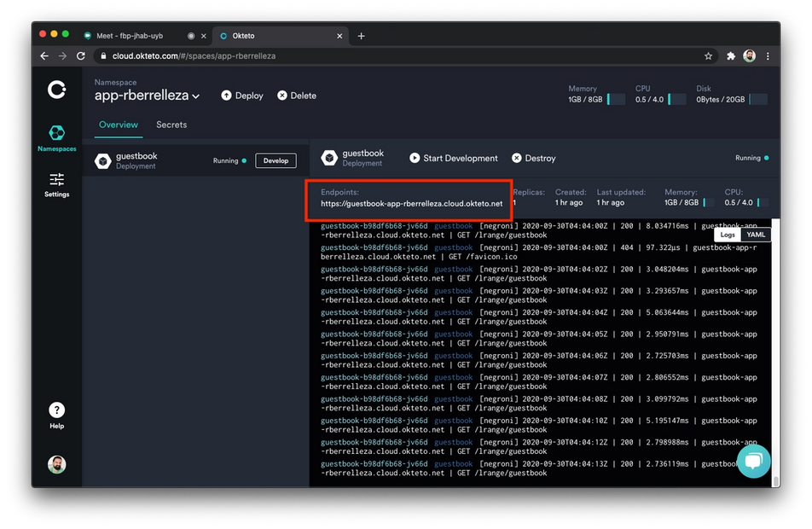Click the Help question mark icon
The height and width of the screenshot is (529, 812).
[56, 410]
